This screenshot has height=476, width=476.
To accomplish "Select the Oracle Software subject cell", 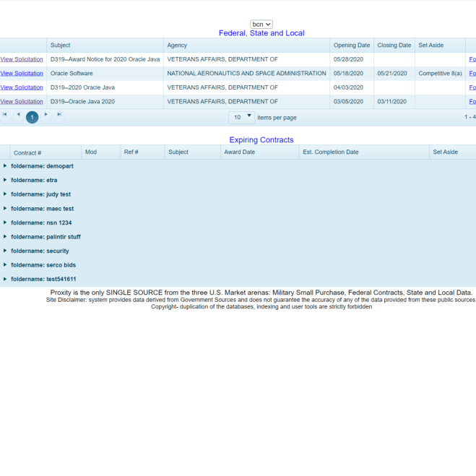I will (105, 74).
